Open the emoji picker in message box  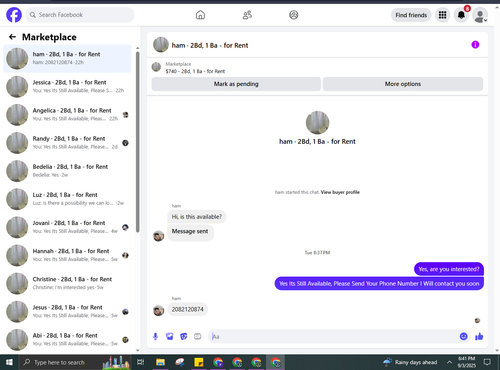pos(463,337)
